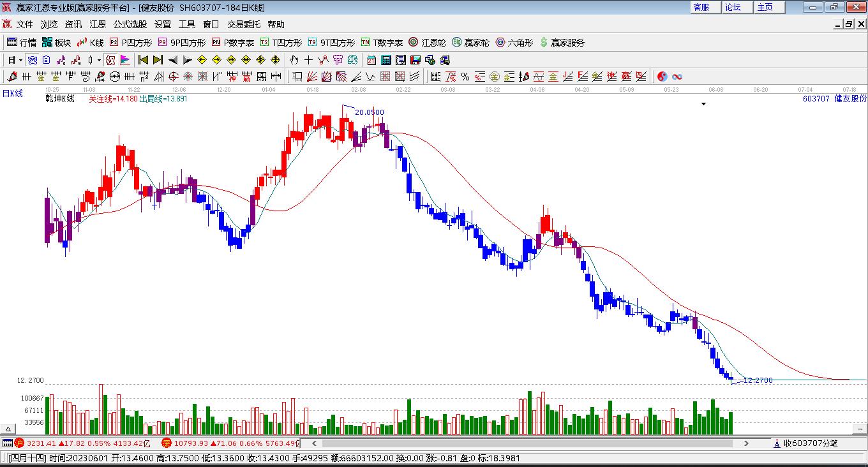The width and height of the screenshot is (868, 467).
Task: Open the 9P四方形 tool
Action: (x=182, y=43)
